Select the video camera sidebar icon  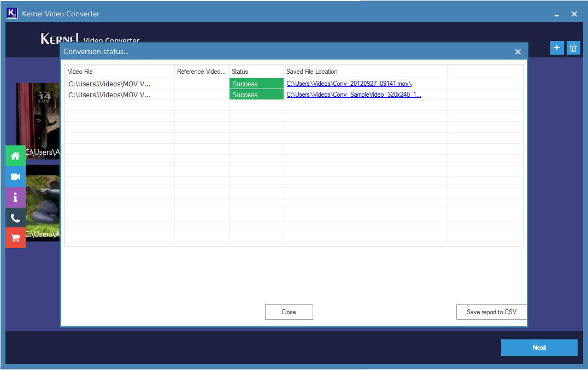tap(15, 177)
